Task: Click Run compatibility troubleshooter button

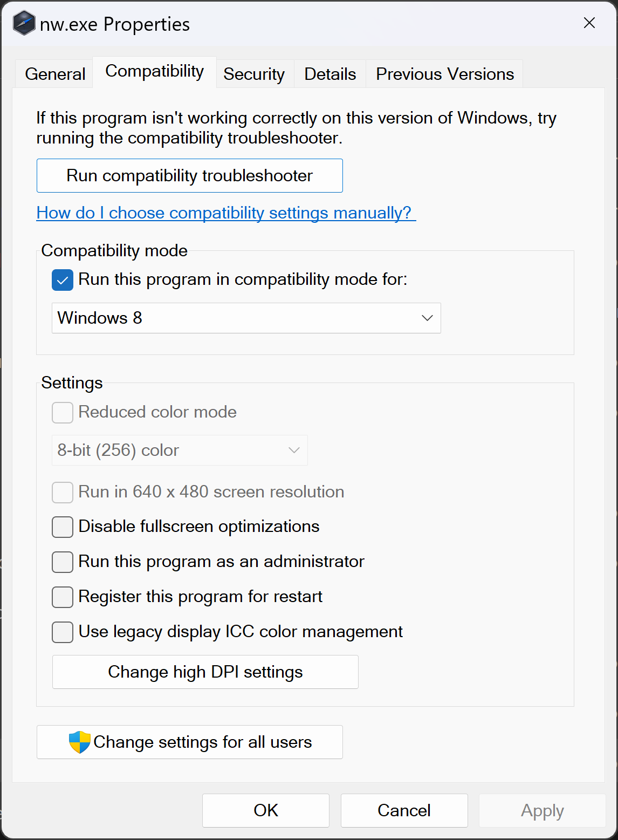Action: click(x=189, y=176)
